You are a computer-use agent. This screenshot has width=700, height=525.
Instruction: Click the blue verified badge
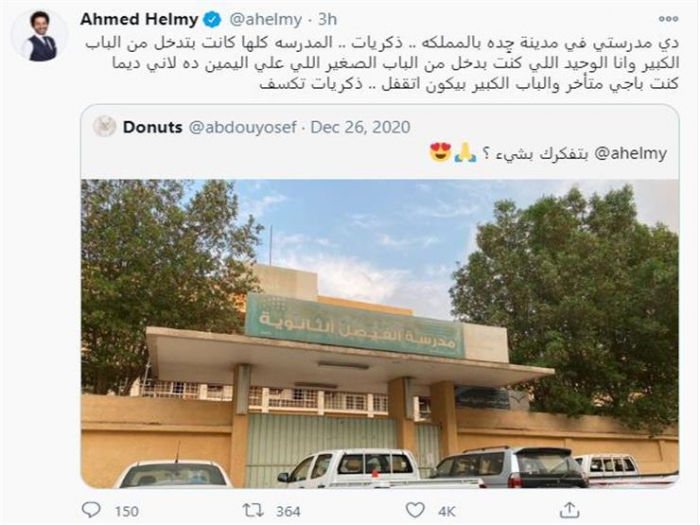pos(212,20)
